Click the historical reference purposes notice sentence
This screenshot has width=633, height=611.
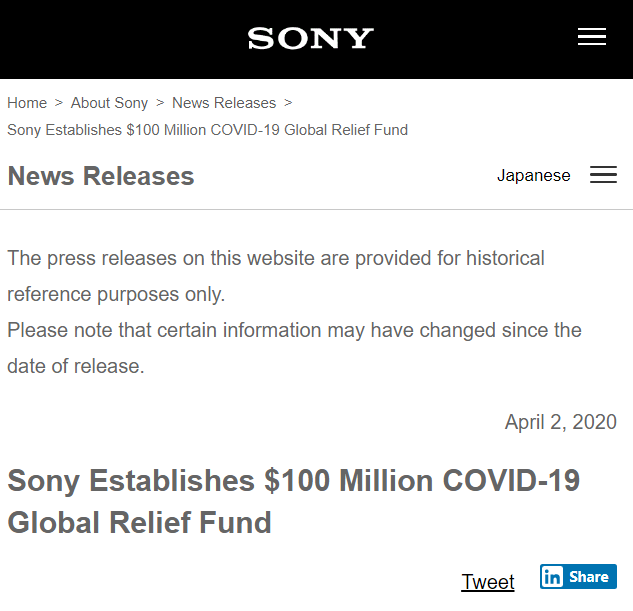pyautogui.click(x=276, y=276)
